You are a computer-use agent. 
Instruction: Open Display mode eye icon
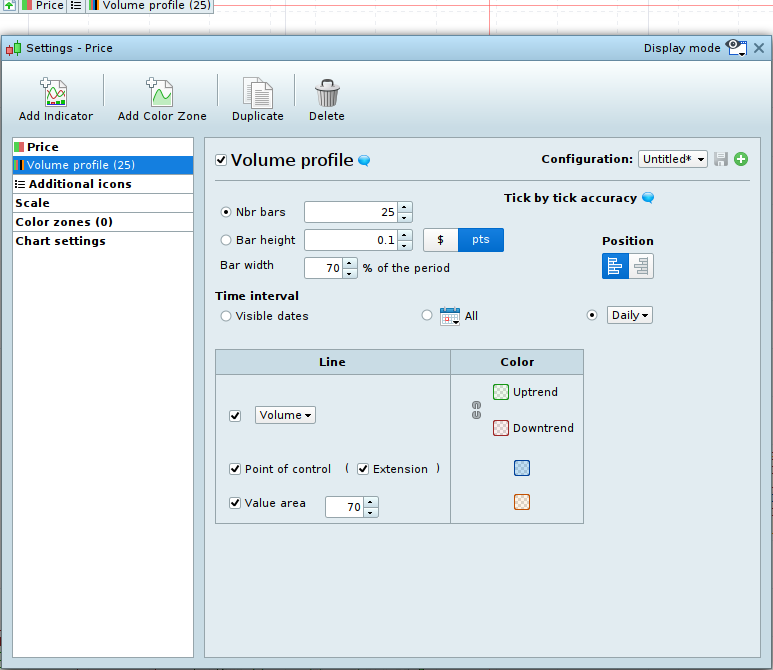[737, 48]
